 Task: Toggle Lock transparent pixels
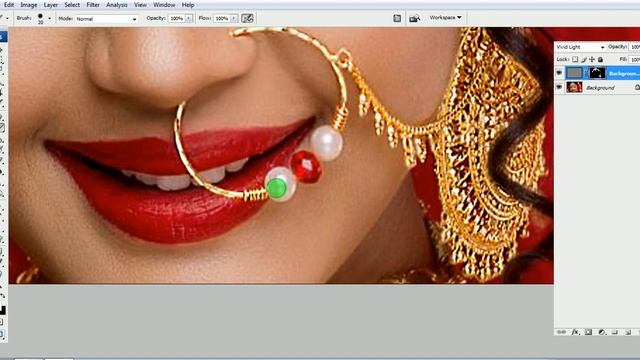[x=575, y=60]
